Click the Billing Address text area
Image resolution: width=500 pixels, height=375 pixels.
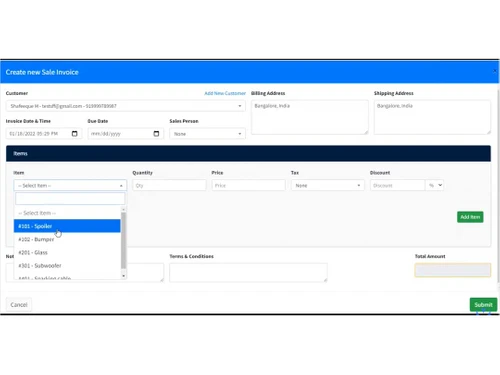(x=310, y=117)
